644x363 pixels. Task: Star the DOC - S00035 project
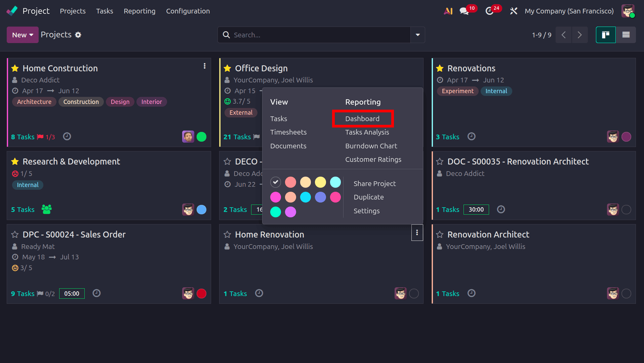[x=440, y=161]
